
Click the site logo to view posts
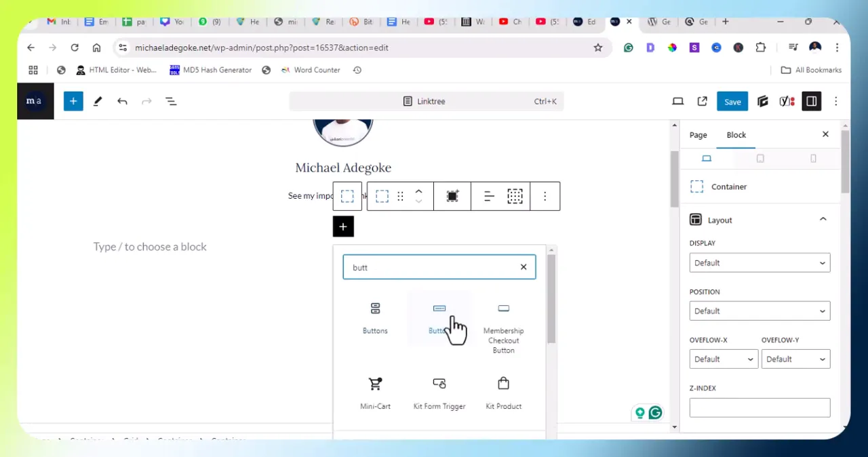(x=35, y=101)
